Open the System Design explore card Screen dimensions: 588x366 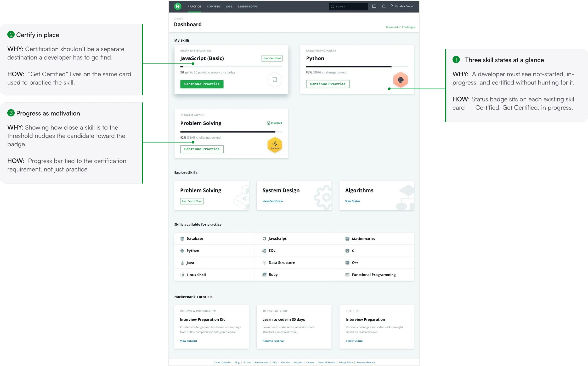[294, 195]
